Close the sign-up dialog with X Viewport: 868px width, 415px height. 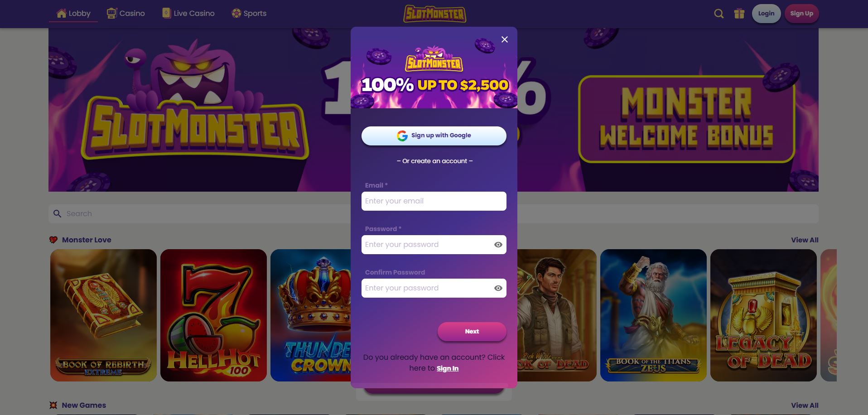pos(505,39)
